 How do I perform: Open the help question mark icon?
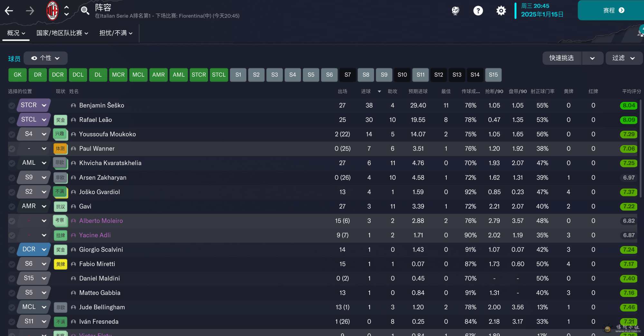pyautogui.click(x=478, y=11)
